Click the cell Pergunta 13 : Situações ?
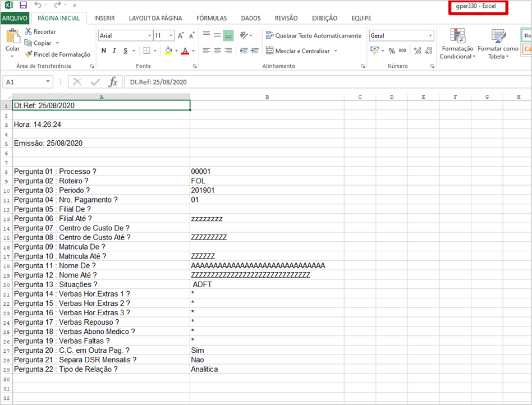 point(101,284)
